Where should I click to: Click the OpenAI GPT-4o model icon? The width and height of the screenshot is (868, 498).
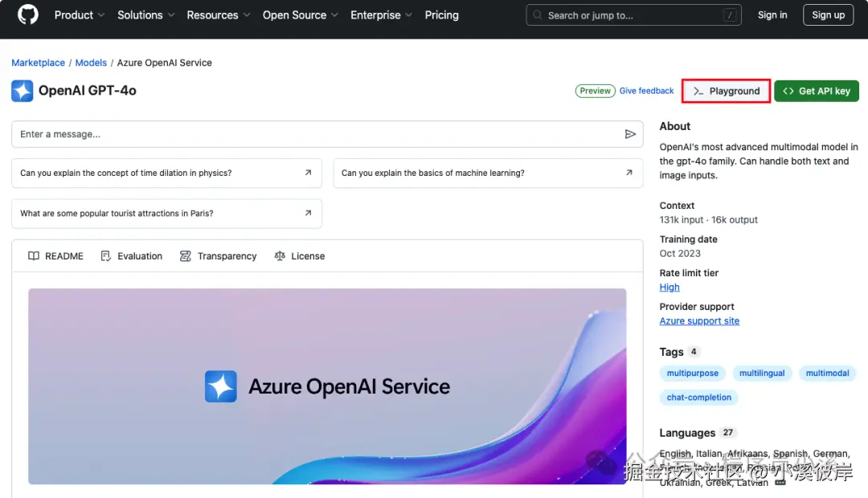point(23,91)
